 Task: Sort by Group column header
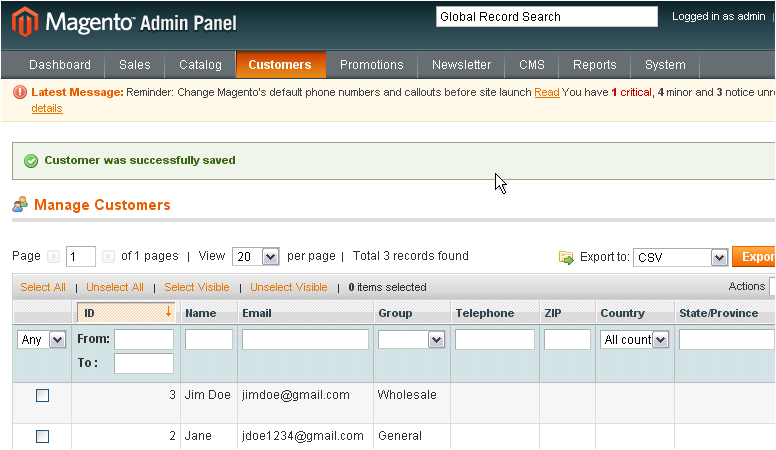pyautogui.click(x=395, y=313)
